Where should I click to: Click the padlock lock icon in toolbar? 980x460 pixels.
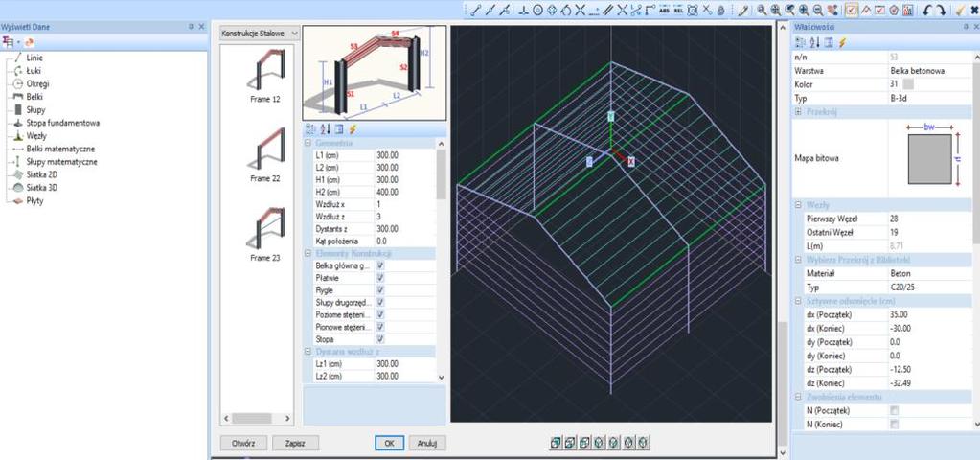click(x=720, y=10)
